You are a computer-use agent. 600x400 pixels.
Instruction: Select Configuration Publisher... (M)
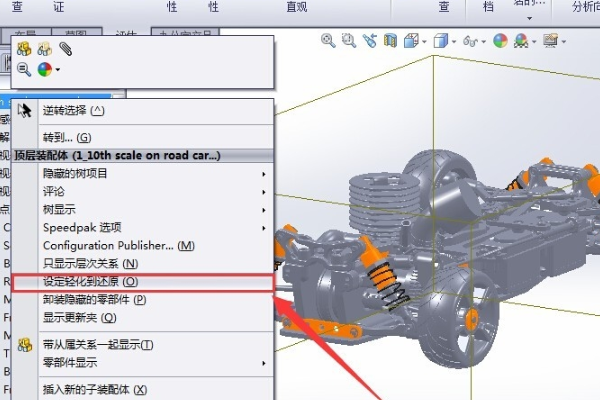[x=143, y=245]
